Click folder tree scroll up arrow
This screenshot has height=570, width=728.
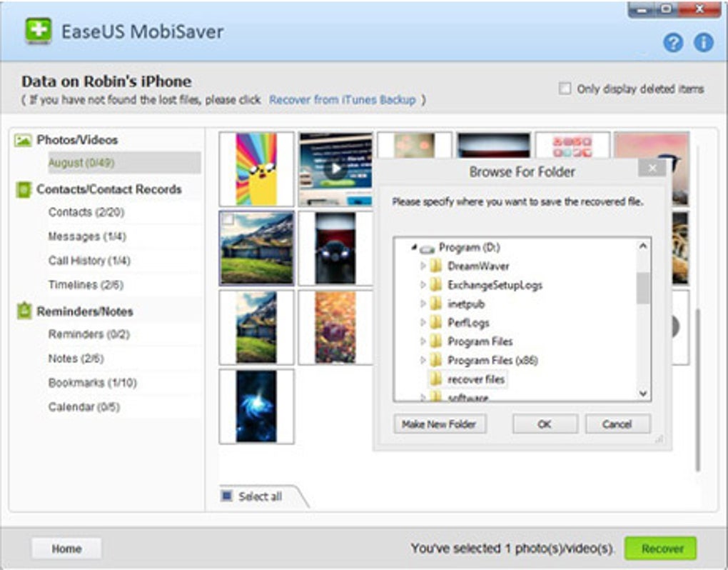(643, 246)
